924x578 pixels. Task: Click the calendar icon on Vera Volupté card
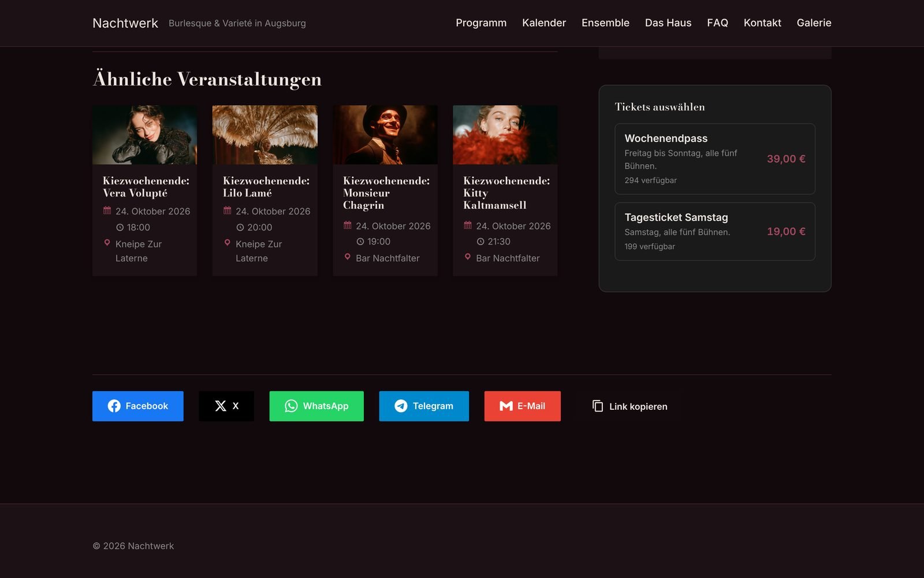pyautogui.click(x=107, y=210)
